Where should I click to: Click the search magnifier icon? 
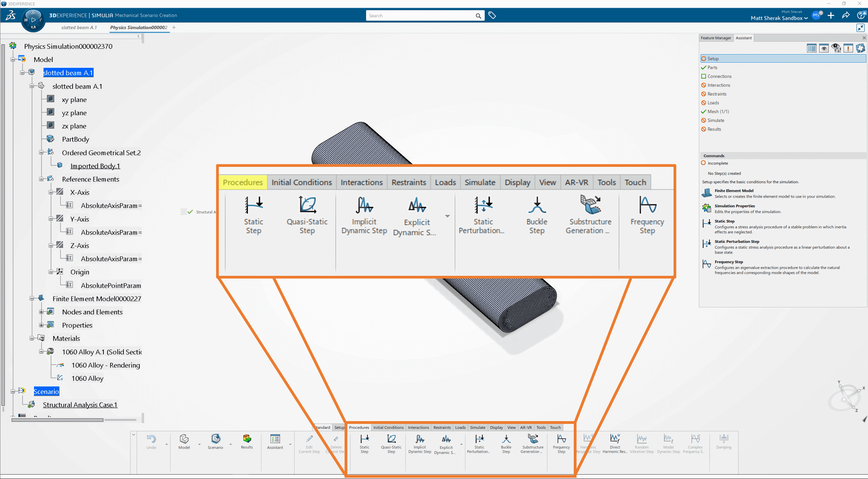pyautogui.click(x=478, y=16)
